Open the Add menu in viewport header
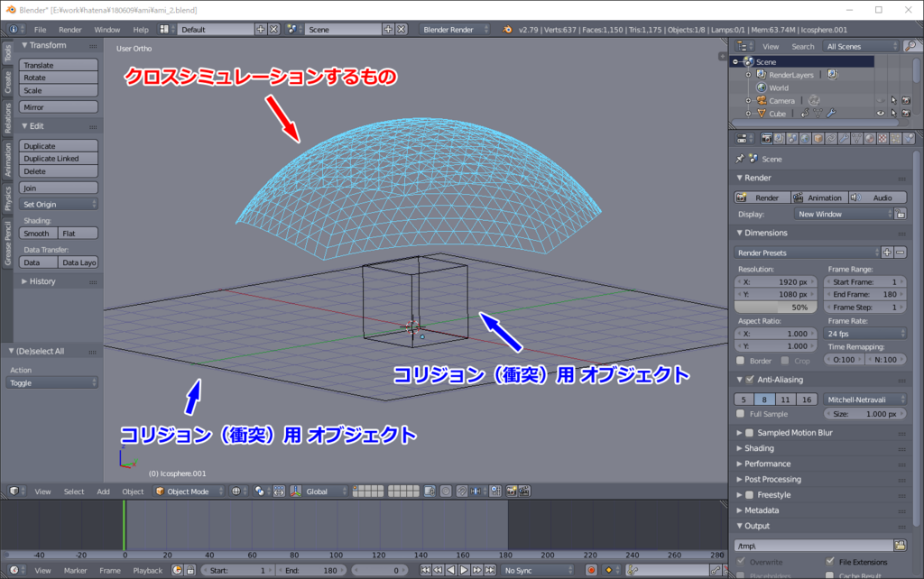Image resolution: width=924 pixels, height=579 pixels. click(x=103, y=492)
